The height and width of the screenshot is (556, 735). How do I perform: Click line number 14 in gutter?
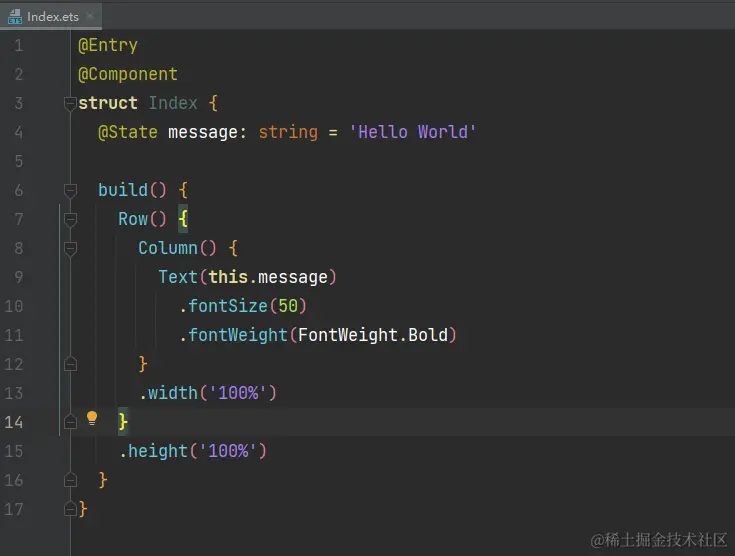point(14,422)
